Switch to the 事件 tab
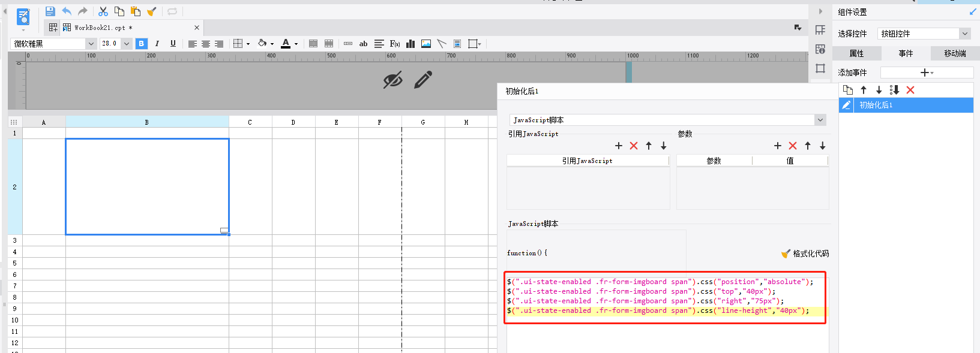980x353 pixels. tap(906, 53)
